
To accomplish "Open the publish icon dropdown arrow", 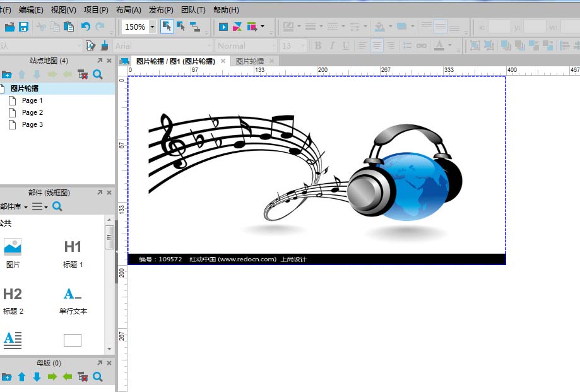I will click(x=263, y=27).
